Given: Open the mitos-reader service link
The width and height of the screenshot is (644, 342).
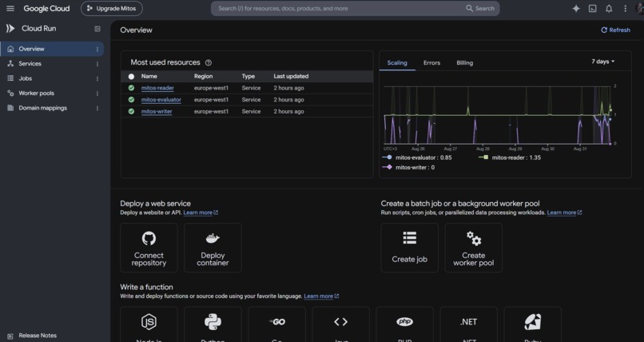Looking at the screenshot, I should [157, 88].
